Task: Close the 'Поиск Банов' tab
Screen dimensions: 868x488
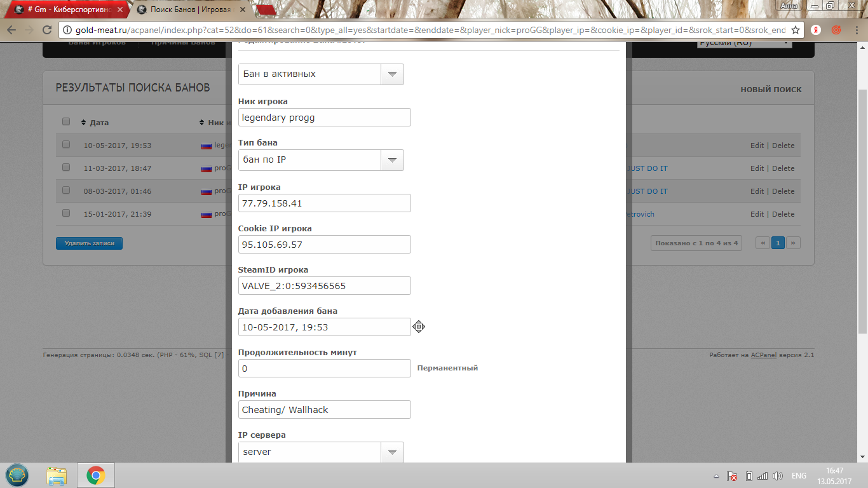Action: coord(244,10)
